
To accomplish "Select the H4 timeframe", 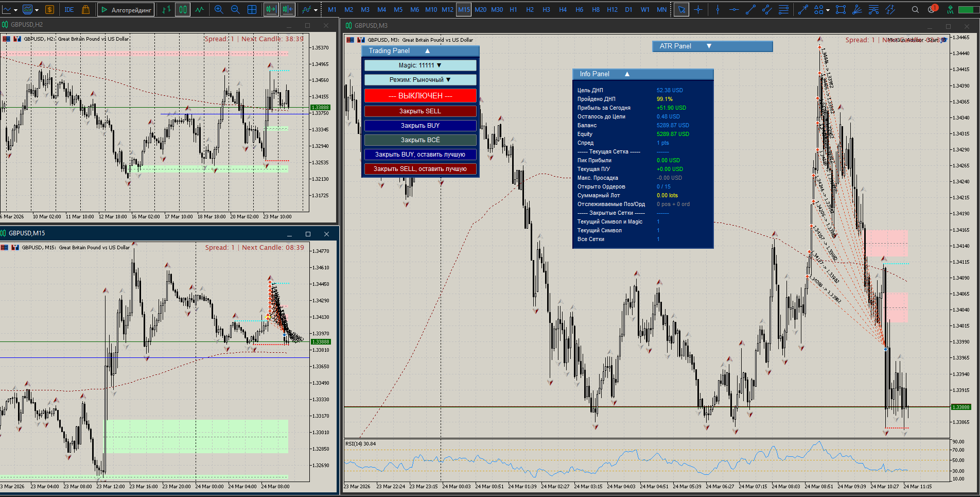I will coord(563,10).
